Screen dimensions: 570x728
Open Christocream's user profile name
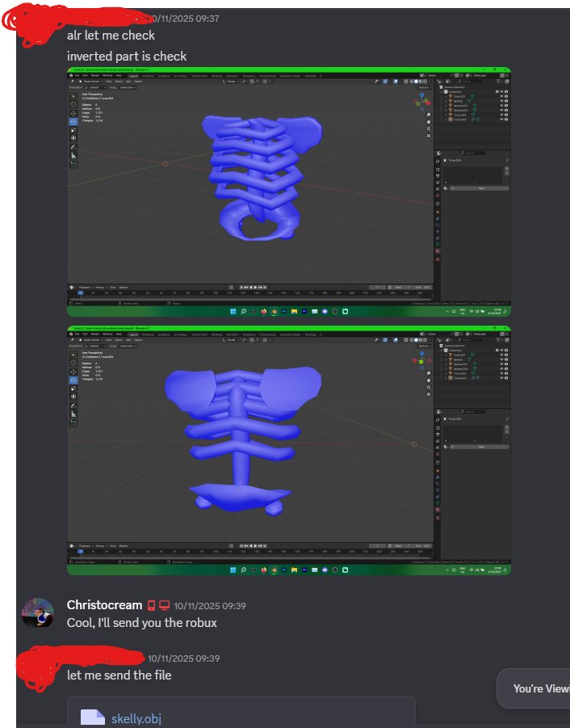pos(104,605)
